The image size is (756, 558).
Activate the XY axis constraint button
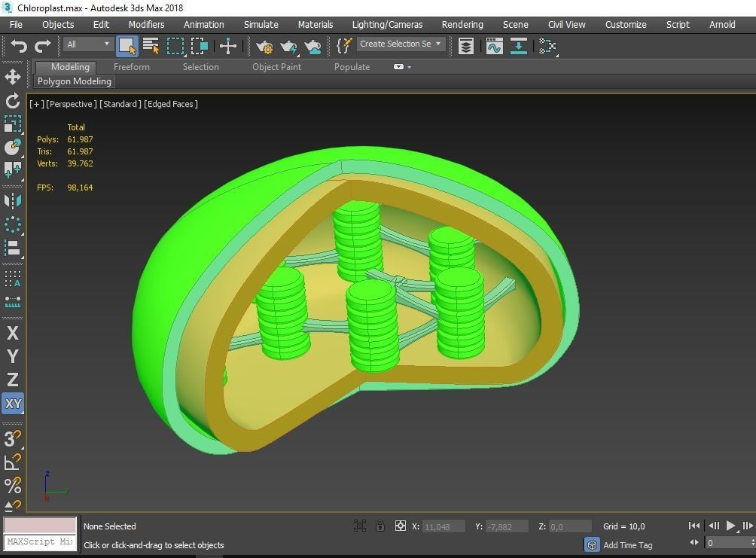12,404
